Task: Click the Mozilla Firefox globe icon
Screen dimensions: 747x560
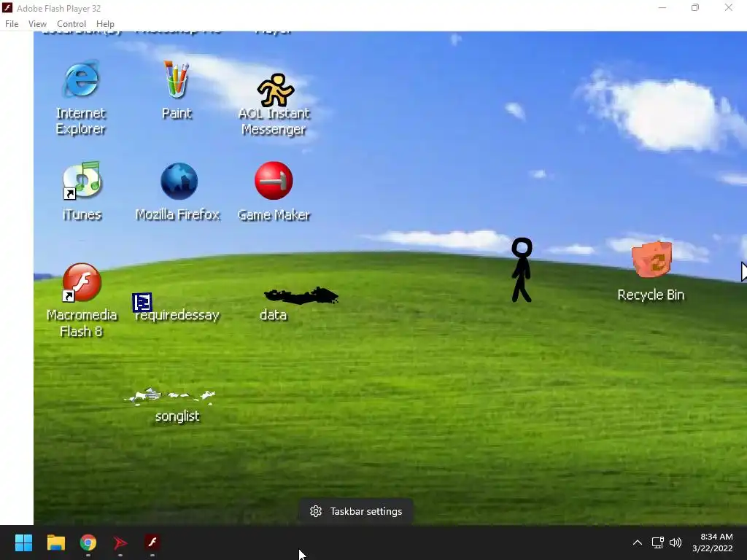Action: (179, 181)
